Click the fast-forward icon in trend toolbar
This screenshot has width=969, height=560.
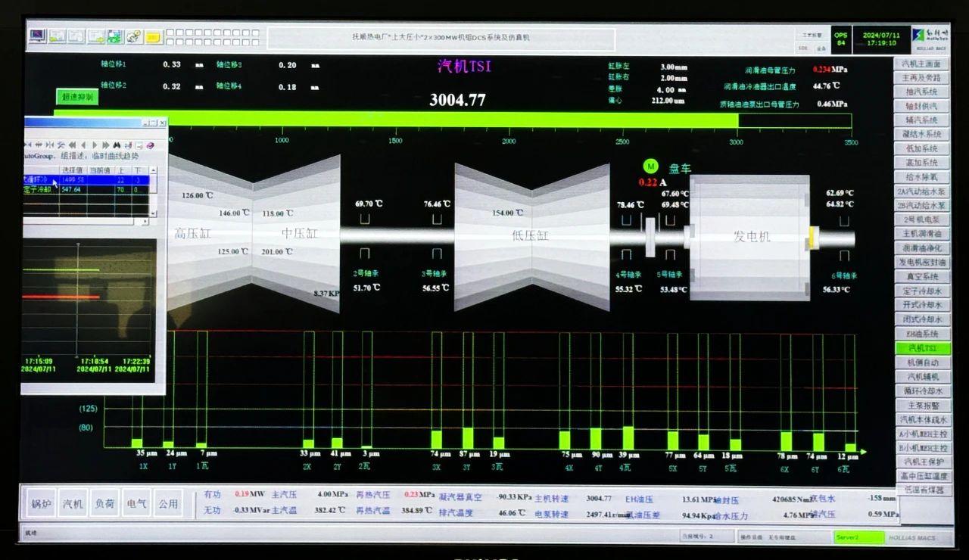[x=105, y=145]
